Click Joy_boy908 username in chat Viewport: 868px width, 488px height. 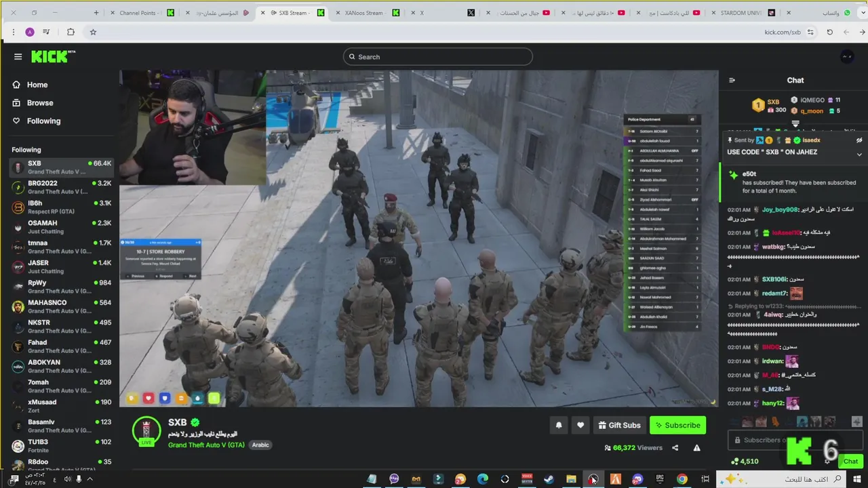[x=780, y=210]
